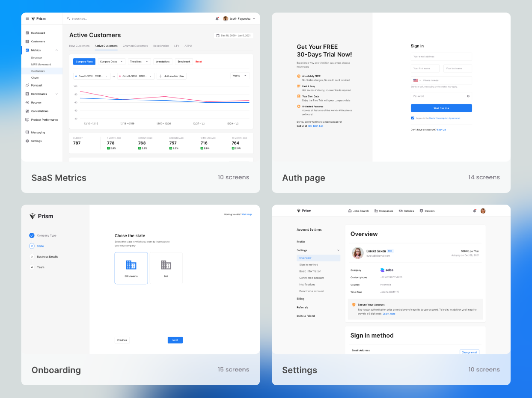Open Dashboard from the left sidebar
This screenshot has width=532, height=398.
38,33
